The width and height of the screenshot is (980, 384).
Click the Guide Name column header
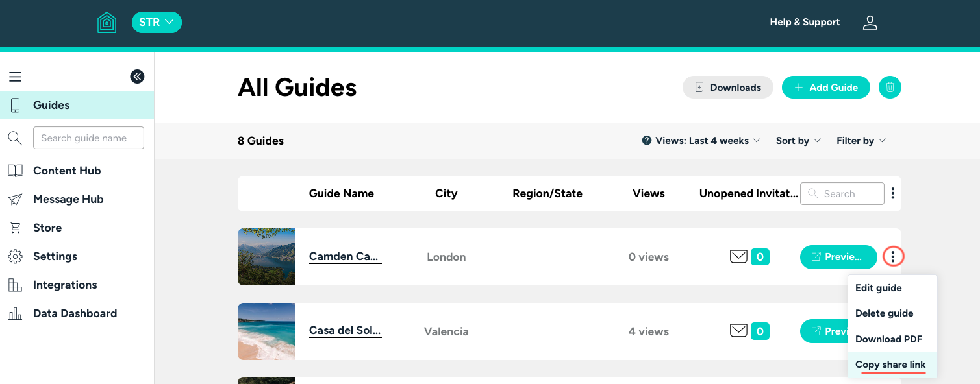[x=342, y=193]
